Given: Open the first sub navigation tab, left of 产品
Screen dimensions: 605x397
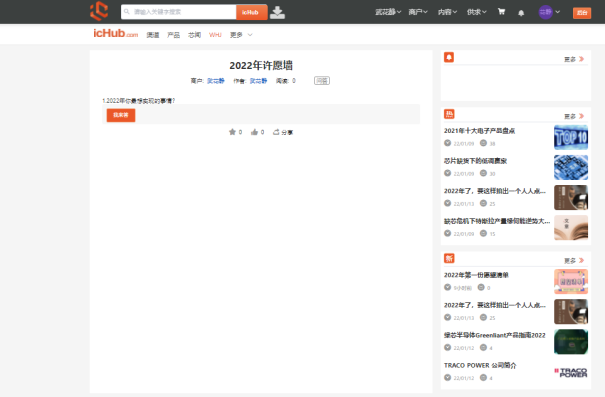Looking at the screenshot, I should (153, 35).
